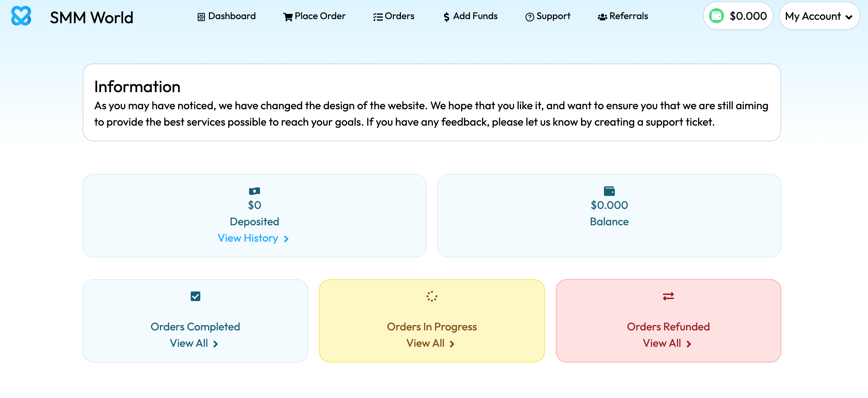The width and height of the screenshot is (868, 398).
Task: Click View History link under Deposited
Action: [x=248, y=238]
